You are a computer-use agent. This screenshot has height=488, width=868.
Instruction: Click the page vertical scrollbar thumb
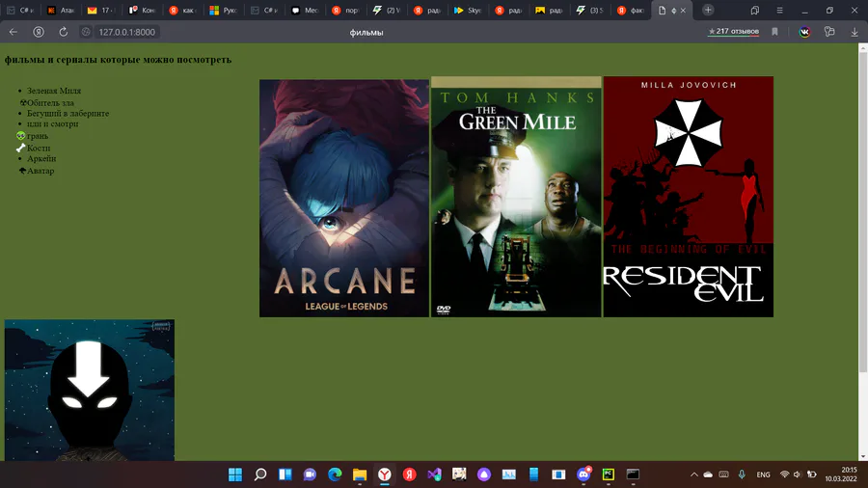click(863, 213)
